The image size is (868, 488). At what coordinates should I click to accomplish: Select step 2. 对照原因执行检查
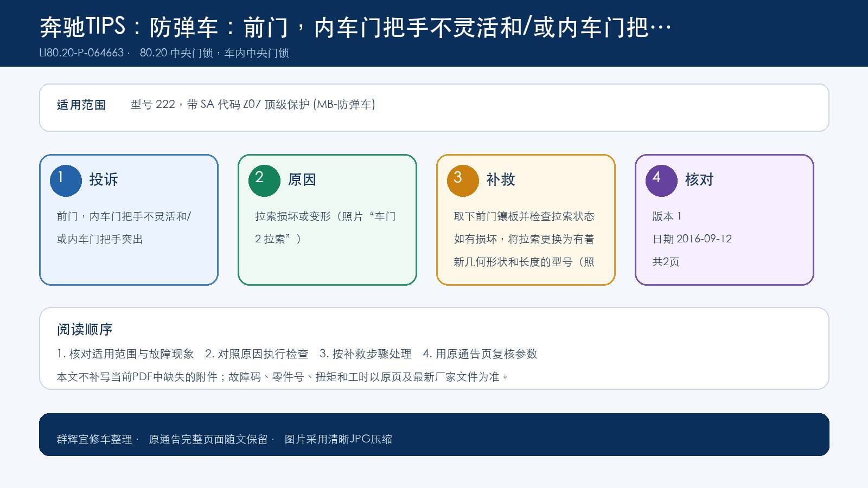pyautogui.click(x=257, y=354)
